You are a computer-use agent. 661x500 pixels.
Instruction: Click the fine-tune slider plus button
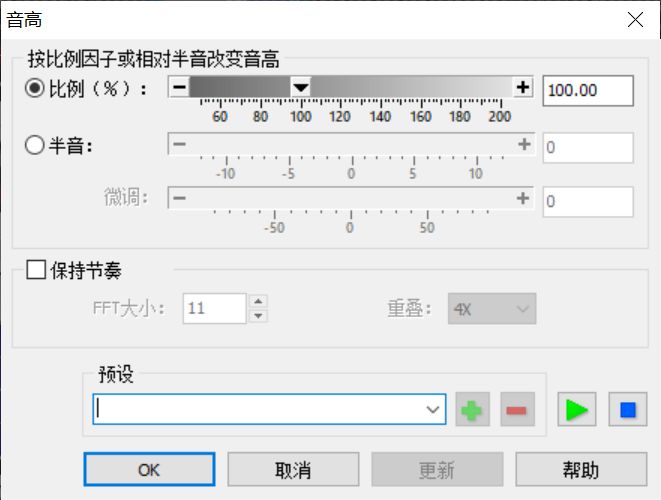pos(523,198)
